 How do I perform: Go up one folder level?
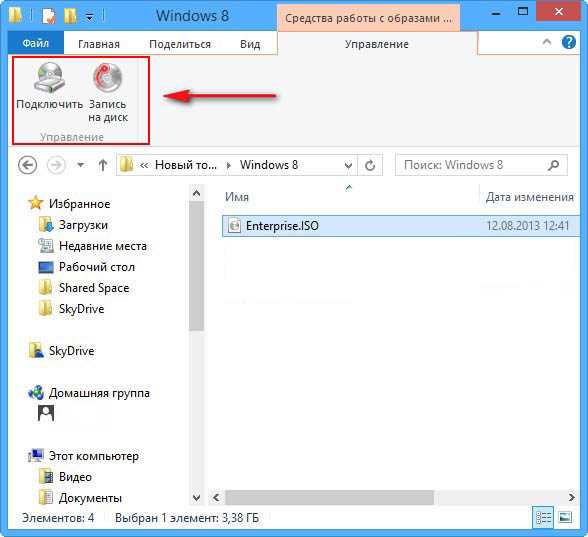pyautogui.click(x=103, y=165)
